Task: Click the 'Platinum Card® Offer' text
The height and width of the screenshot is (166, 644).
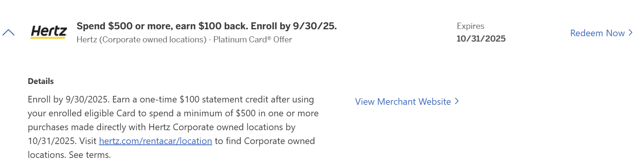Action: [x=253, y=40]
